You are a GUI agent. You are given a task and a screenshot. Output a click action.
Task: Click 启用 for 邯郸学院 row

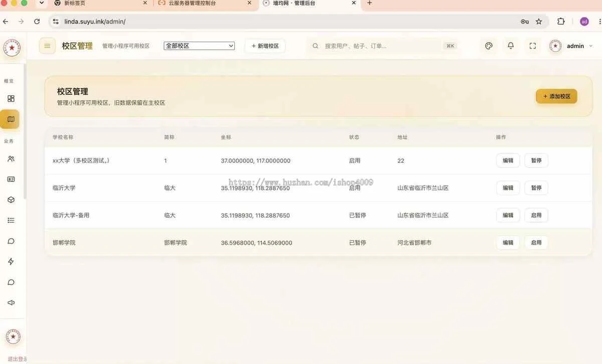click(536, 243)
